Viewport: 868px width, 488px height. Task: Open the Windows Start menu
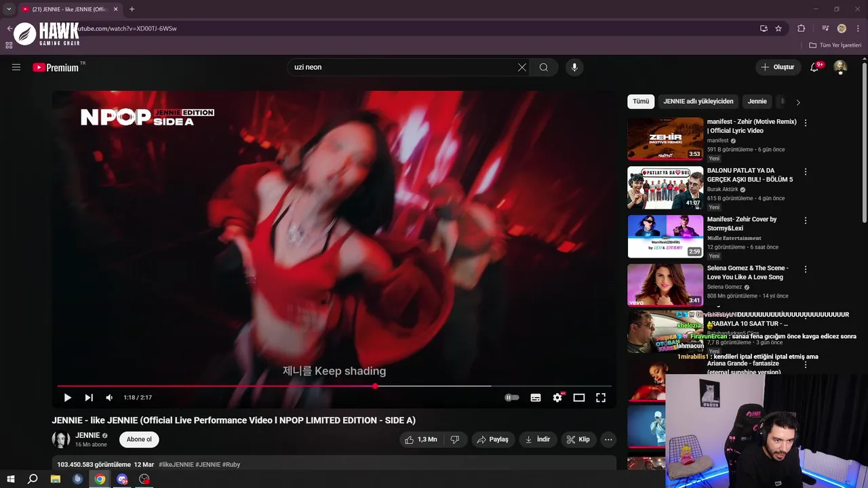coord(10,479)
